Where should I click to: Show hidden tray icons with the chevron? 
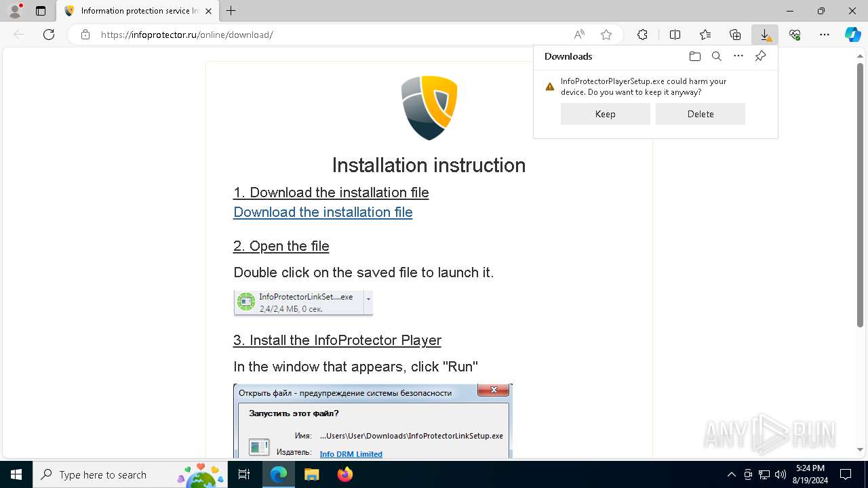tap(731, 474)
